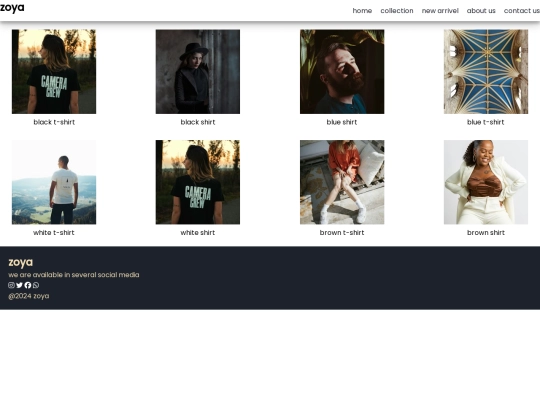This screenshot has width=540, height=405.
Task: Open the new arrivel nav link
Action: tap(440, 11)
